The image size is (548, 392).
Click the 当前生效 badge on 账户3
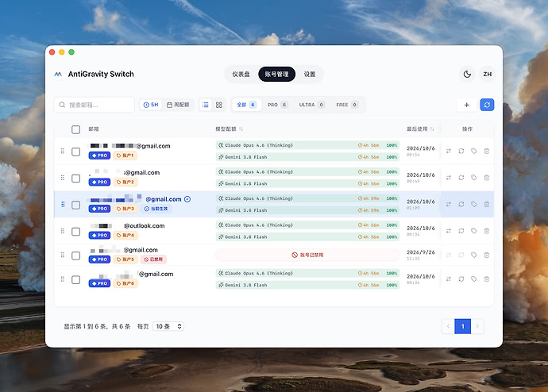click(156, 209)
